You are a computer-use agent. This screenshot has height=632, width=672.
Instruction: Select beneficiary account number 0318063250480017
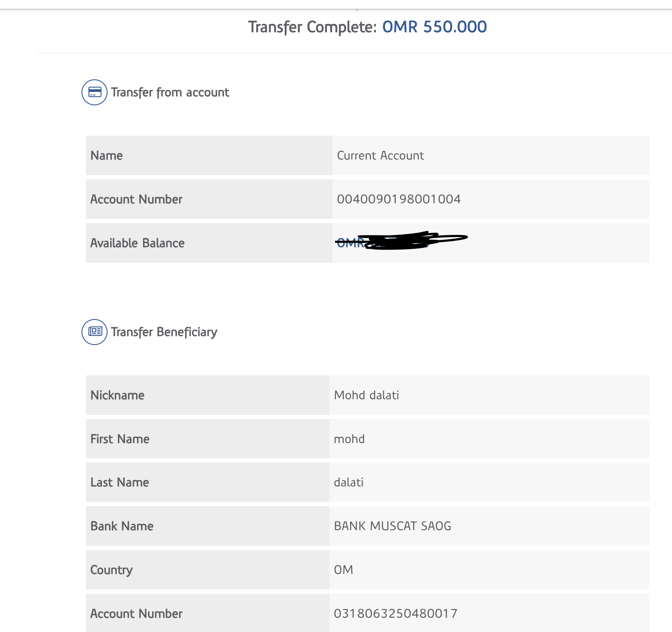coord(395,613)
